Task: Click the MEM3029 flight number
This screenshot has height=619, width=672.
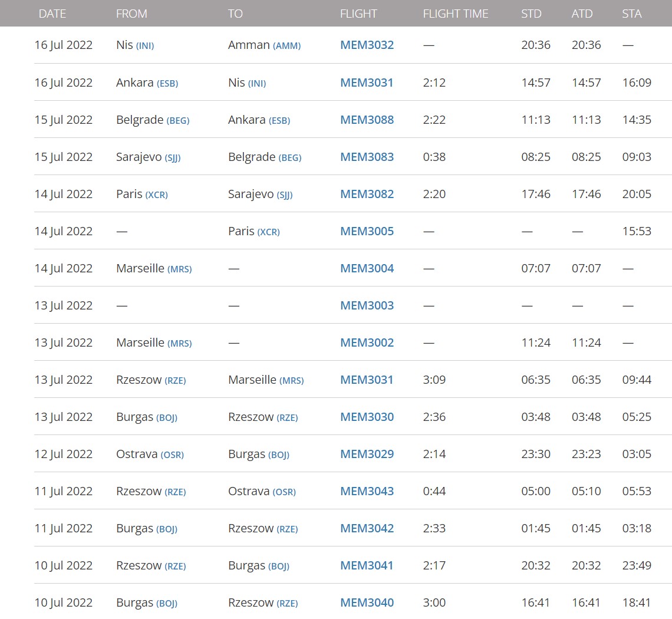Action: click(x=367, y=454)
